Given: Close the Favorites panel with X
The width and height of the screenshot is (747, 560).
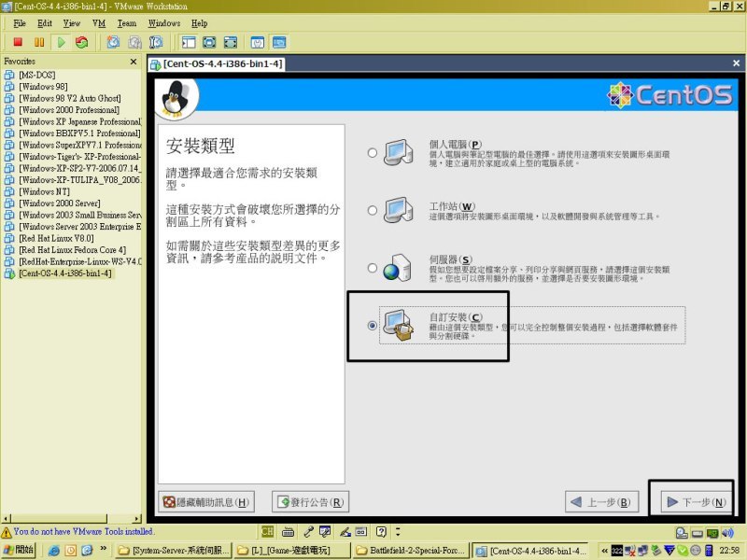Looking at the screenshot, I should pyautogui.click(x=134, y=62).
